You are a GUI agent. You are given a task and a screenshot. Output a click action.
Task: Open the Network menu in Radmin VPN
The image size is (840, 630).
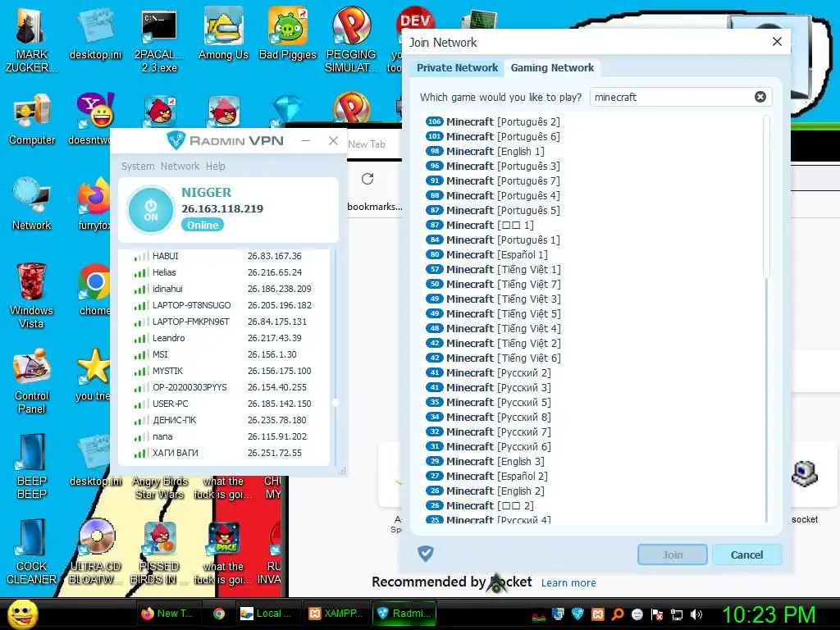(180, 166)
